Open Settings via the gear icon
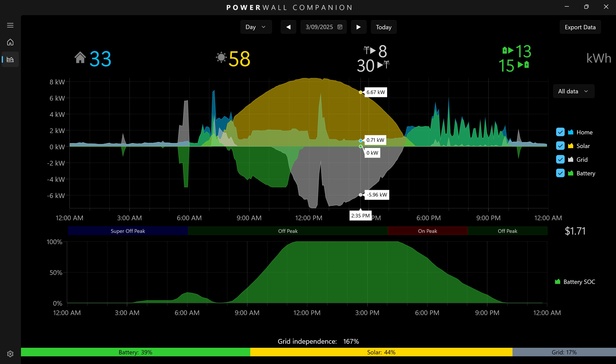 10,354
